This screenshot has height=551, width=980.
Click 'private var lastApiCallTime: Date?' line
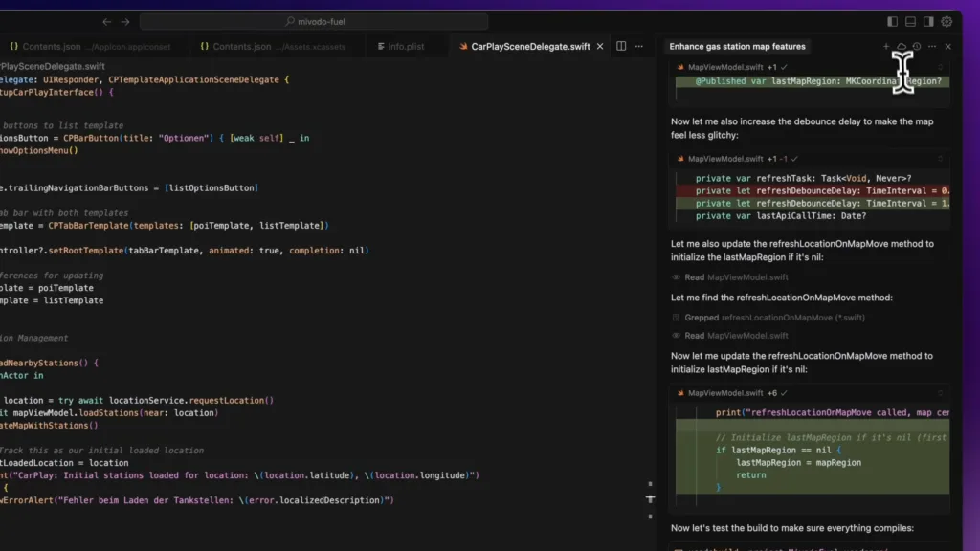[781, 215]
